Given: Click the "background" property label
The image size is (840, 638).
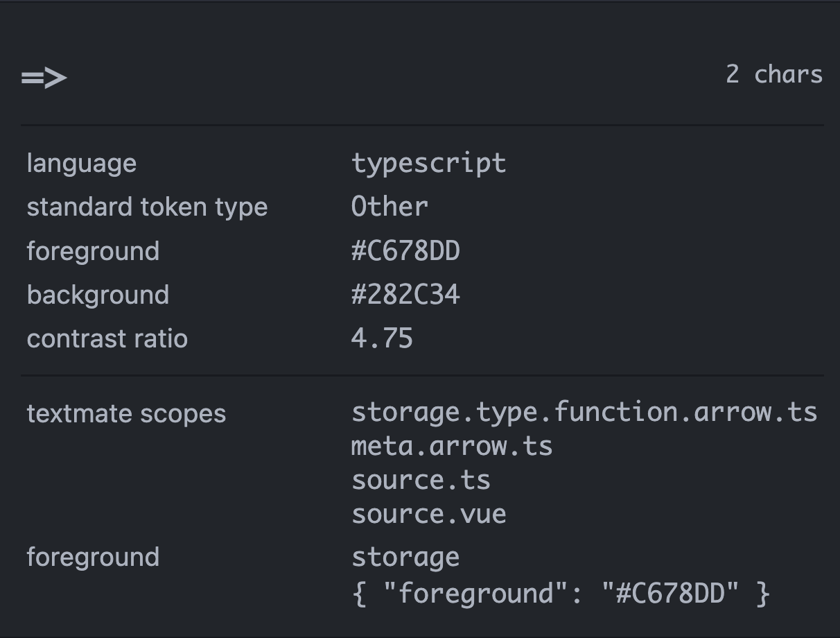Looking at the screenshot, I should coord(98,295).
